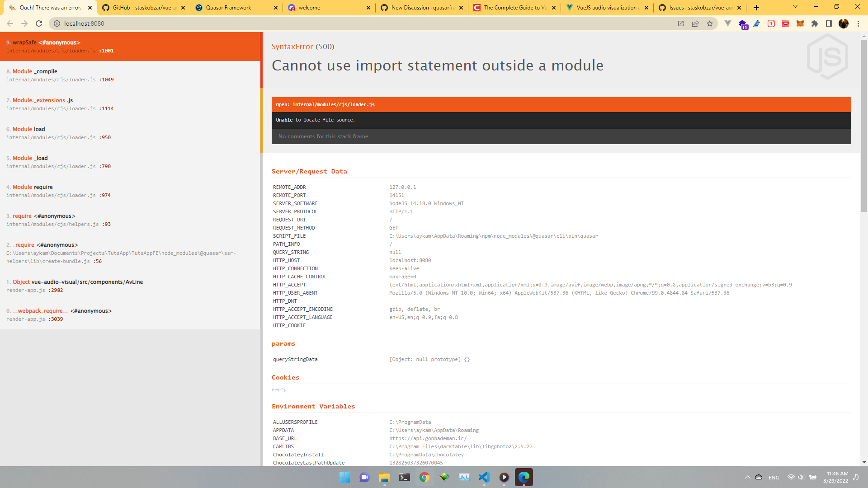Open Visual Studio Code from taskbar

484,477
